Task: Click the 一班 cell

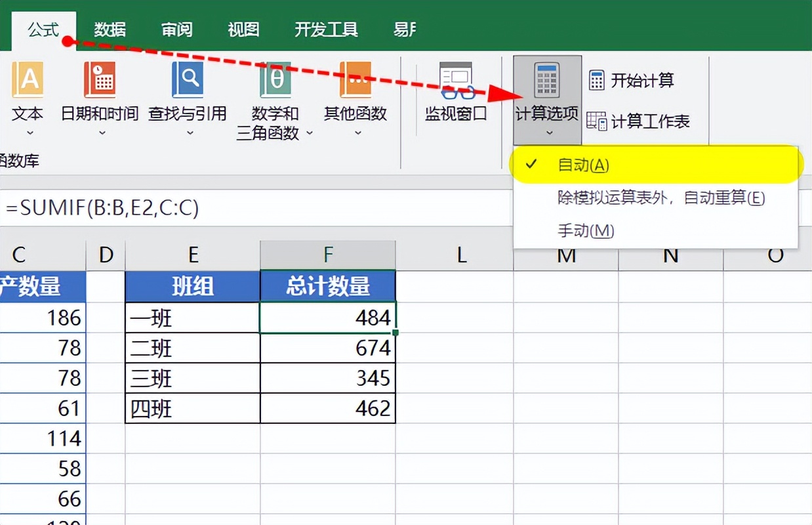Action: 193,318
